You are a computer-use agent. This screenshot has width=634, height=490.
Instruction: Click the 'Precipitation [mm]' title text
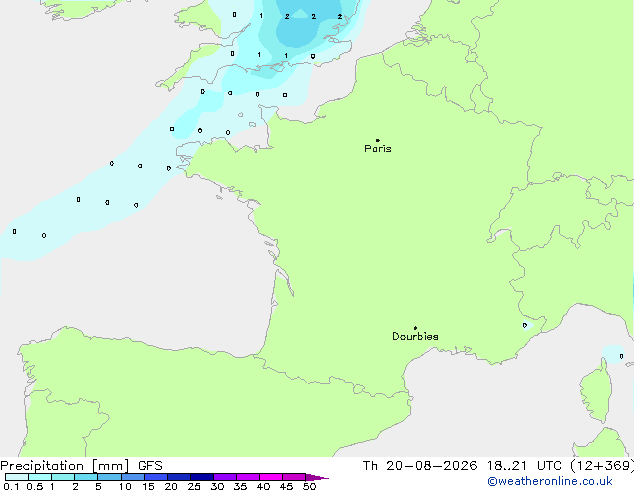(x=65, y=466)
